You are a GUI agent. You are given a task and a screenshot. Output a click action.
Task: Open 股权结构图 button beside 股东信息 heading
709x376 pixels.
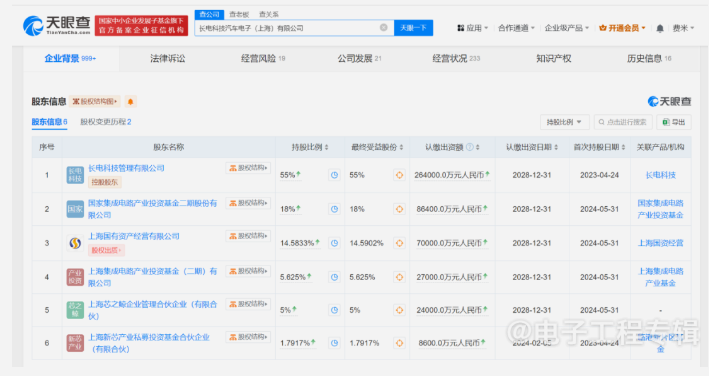(95, 101)
